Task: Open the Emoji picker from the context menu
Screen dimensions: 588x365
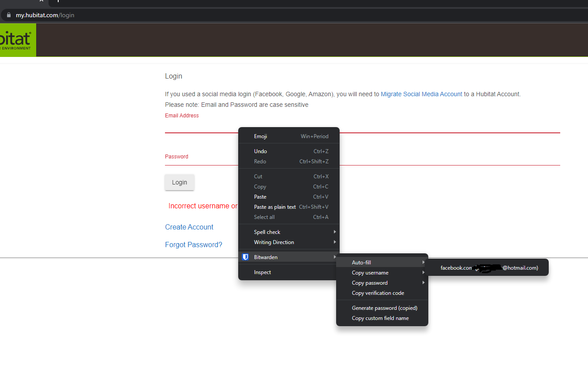Action: click(260, 136)
